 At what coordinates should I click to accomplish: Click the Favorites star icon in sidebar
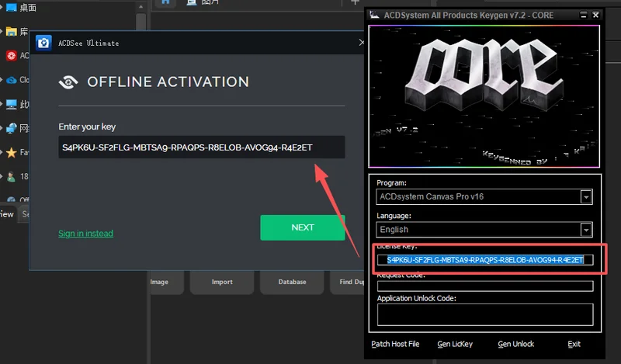[12, 152]
